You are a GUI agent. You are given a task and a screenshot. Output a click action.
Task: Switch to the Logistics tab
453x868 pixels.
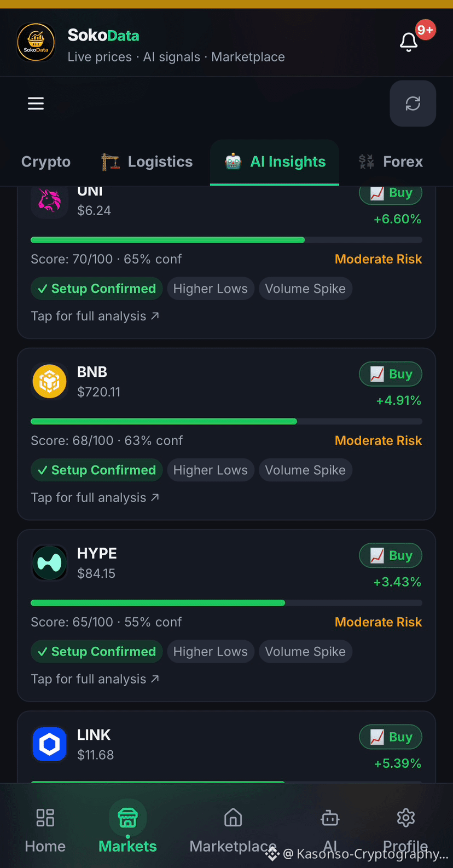pyautogui.click(x=147, y=162)
